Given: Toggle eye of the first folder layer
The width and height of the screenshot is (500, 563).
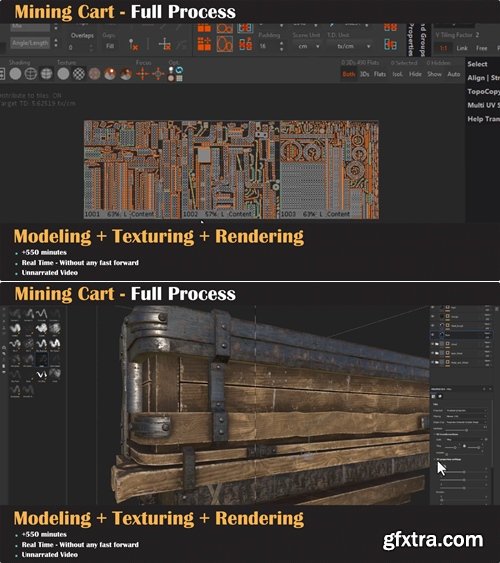Looking at the screenshot, I should [x=433, y=344].
